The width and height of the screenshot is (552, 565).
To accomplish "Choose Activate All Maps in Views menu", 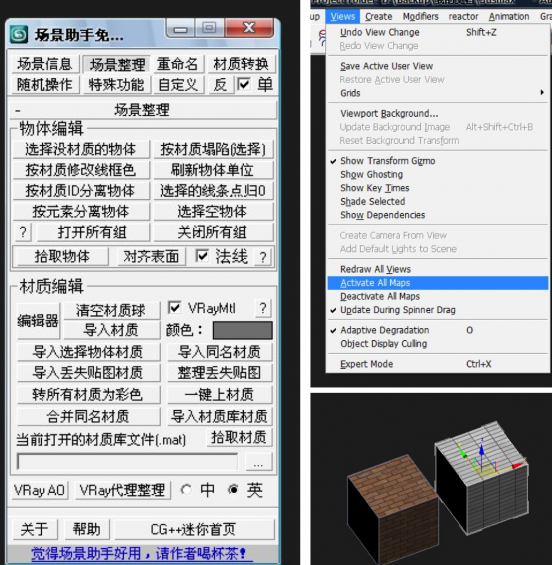I will 438,283.
